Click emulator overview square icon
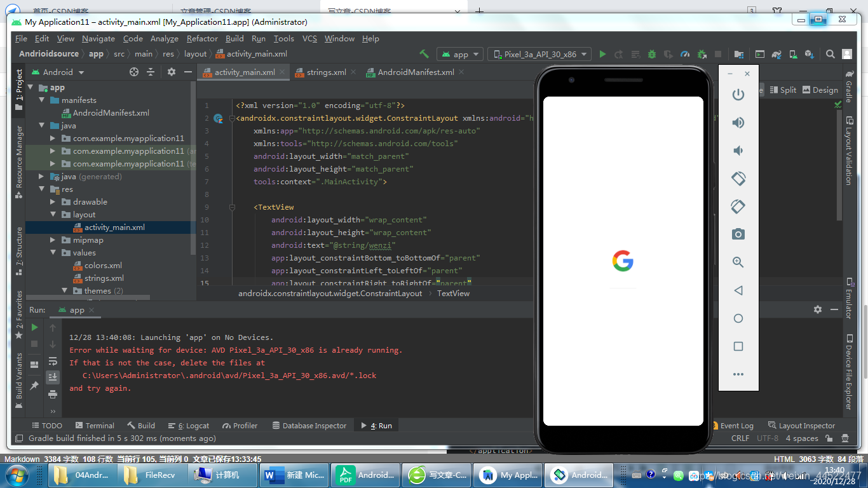 coord(738,346)
